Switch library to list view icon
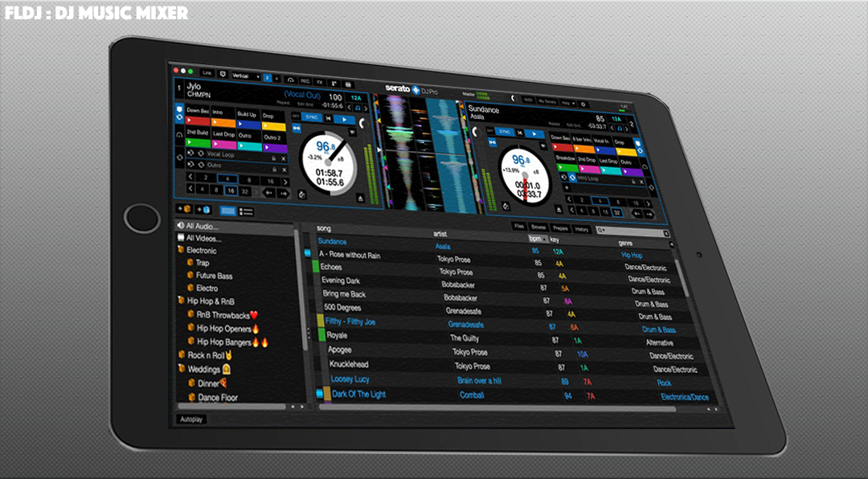This screenshot has width=868, height=479. 246,211
